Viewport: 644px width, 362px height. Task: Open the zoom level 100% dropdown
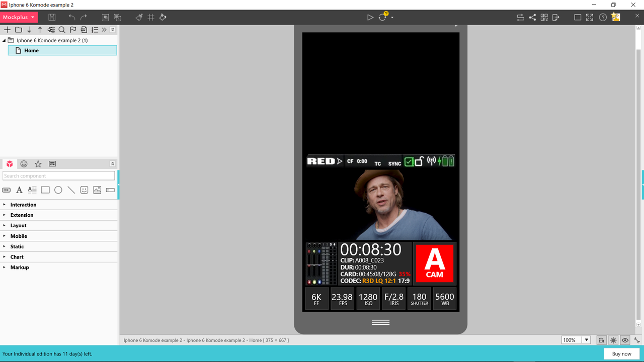(x=586, y=340)
